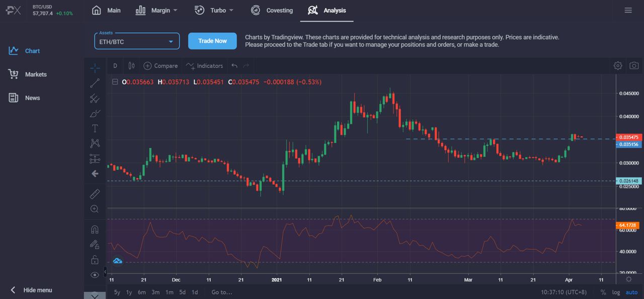Toggle the eye icon to hide drawings
This screenshot has width=644, height=299.
click(x=95, y=275)
